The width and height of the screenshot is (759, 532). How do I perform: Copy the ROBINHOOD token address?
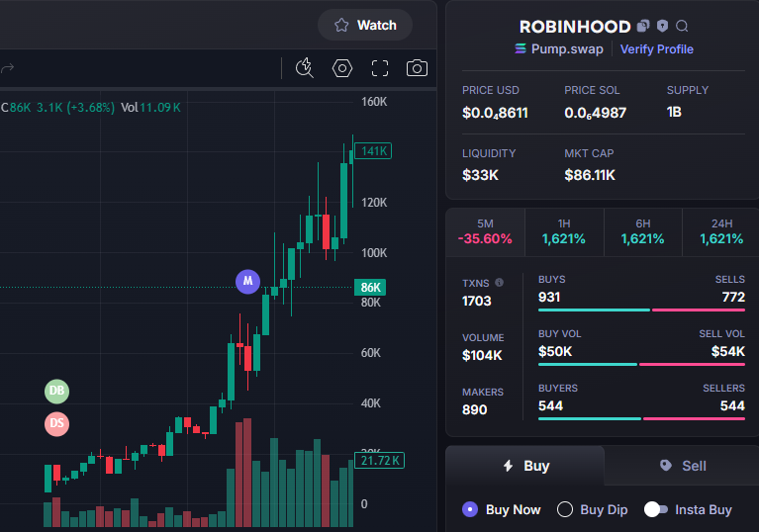[x=643, y=26]
